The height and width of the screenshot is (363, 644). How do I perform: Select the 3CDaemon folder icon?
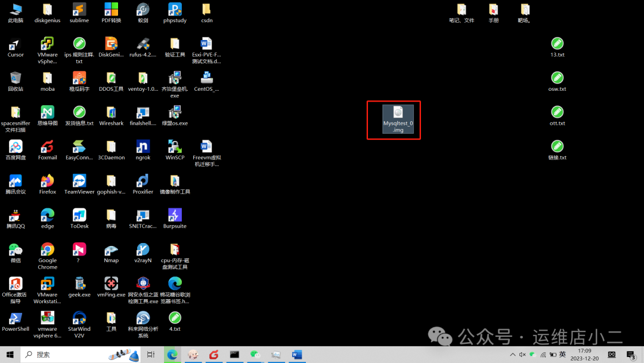click(112, 150)
